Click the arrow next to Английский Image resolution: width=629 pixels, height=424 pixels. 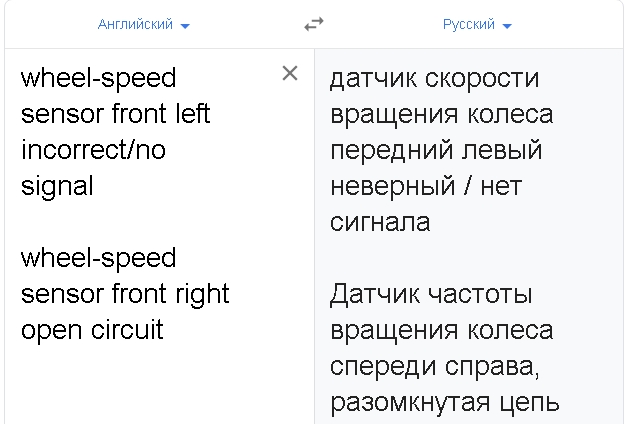click(185, 25)
